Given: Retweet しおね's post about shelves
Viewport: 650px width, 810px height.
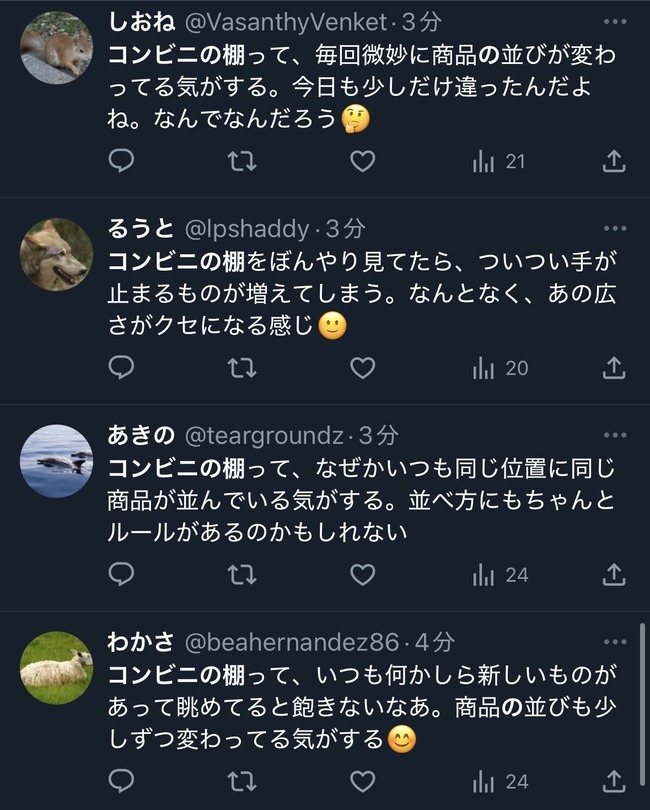Looking at the screenshot, I should 242,161.
